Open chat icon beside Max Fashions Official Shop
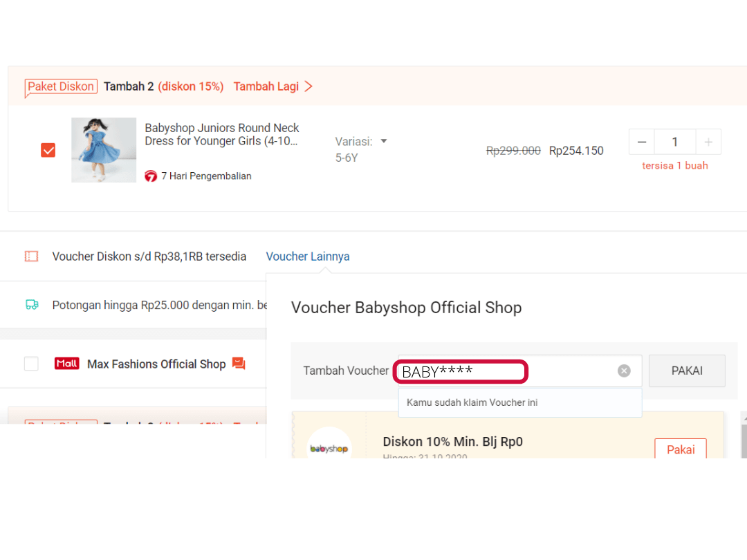The image size is (747, 560). coord(239,364)
